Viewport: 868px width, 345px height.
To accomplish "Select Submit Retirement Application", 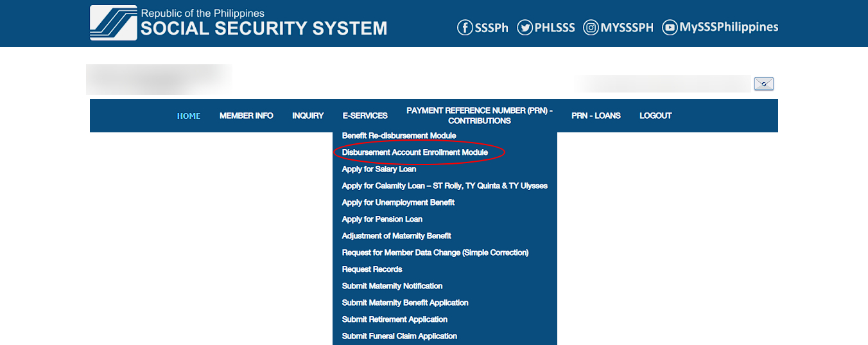I will coord(395,319).
